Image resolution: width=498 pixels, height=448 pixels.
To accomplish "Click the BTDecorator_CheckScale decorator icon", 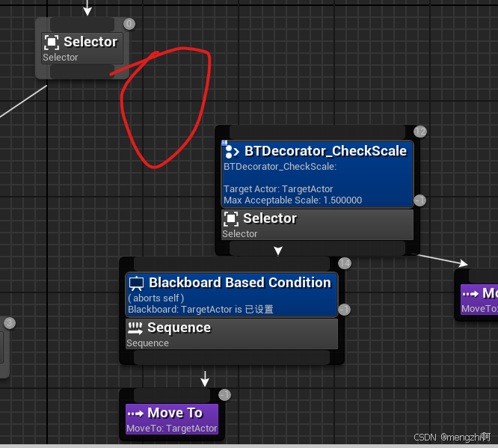I will click(x=231, y=152).
